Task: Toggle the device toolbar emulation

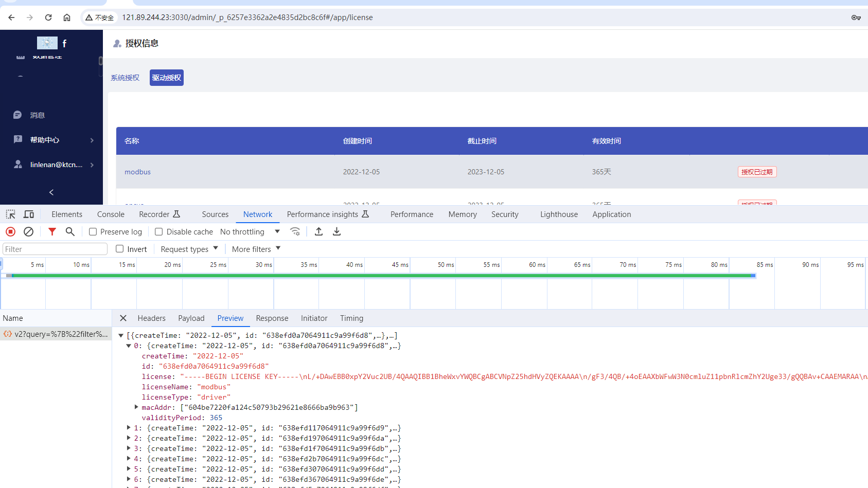Action: click(29, 214)
